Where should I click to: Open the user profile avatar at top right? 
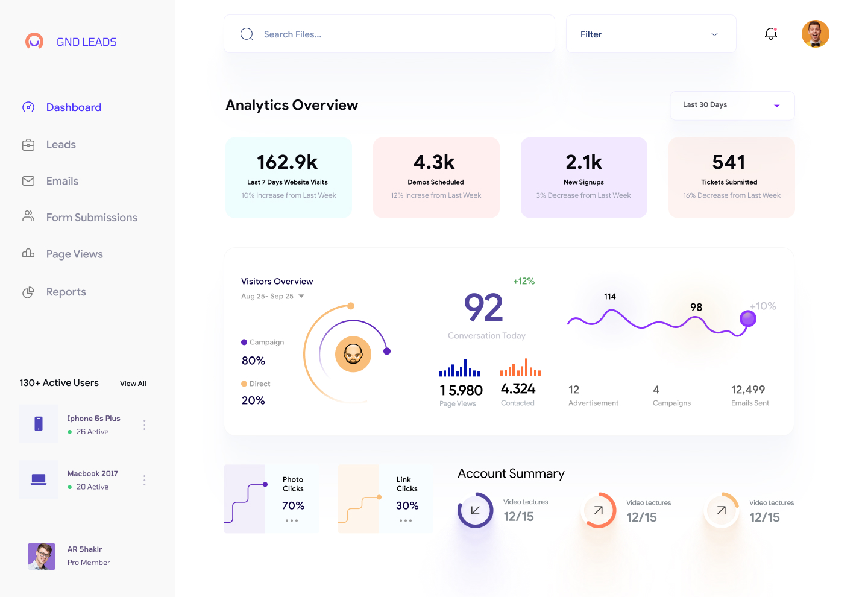pos(815,34)
